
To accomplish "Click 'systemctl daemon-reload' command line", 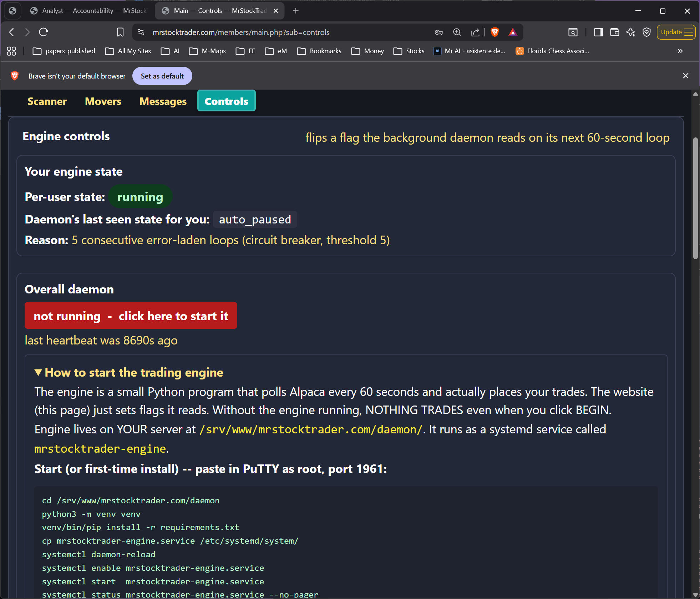I will tap(98, 554).
